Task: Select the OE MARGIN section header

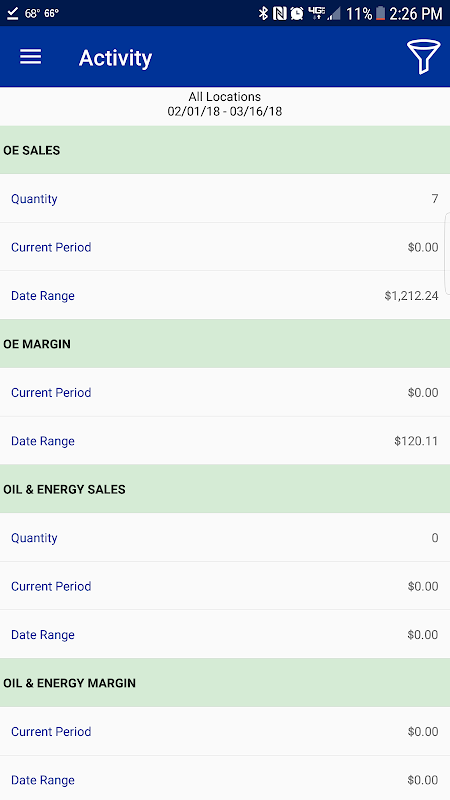Action: pos(225,344)
